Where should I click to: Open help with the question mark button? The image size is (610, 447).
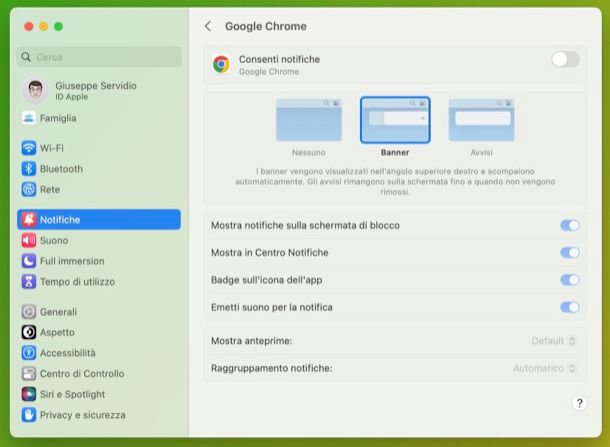[x=579, y=403]
